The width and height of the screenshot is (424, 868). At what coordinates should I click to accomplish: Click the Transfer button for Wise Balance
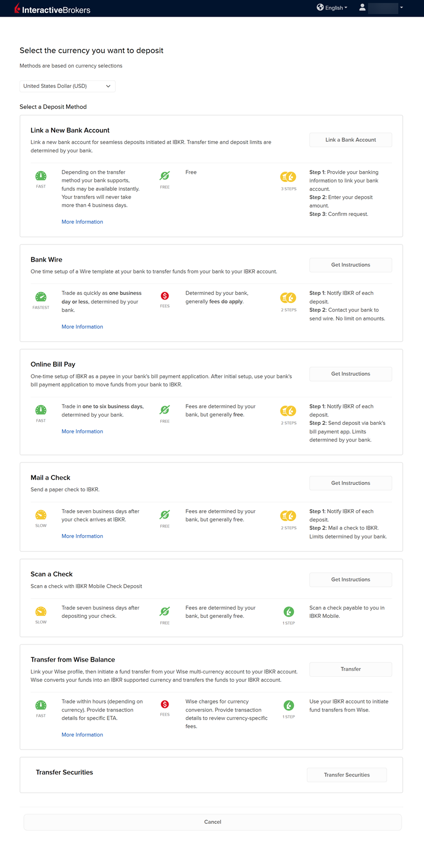tap(350, 669)
